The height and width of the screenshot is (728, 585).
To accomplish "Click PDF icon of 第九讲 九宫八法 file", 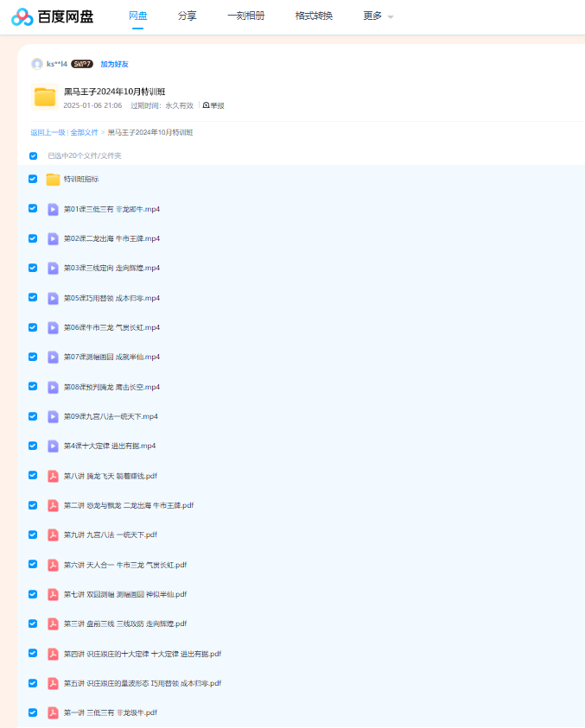I will point(53,535).
